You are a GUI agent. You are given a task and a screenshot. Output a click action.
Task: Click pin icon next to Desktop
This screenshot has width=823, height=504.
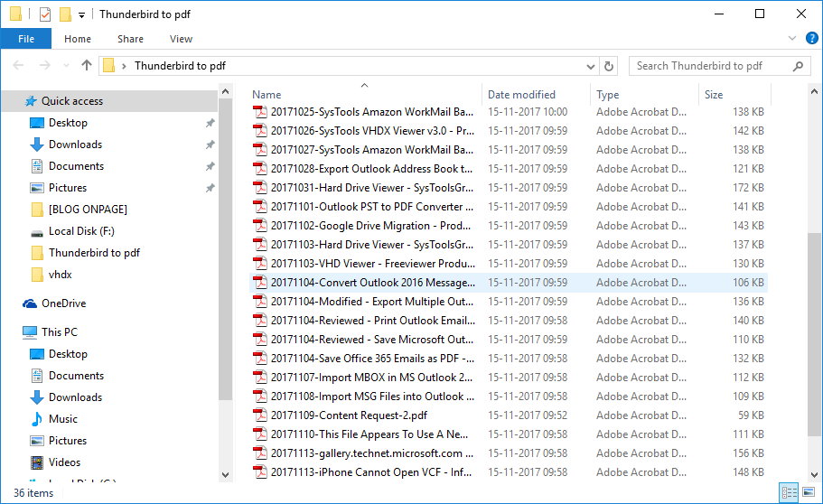pyautogui.click(x=210, y=123)
